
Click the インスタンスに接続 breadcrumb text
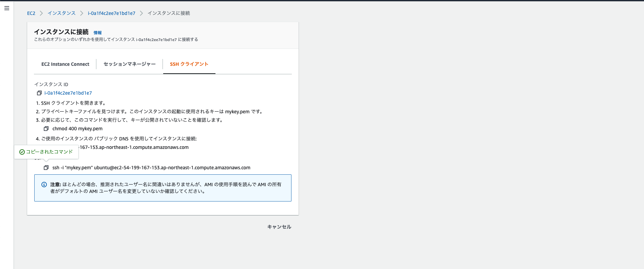click(x=169, y=13)
